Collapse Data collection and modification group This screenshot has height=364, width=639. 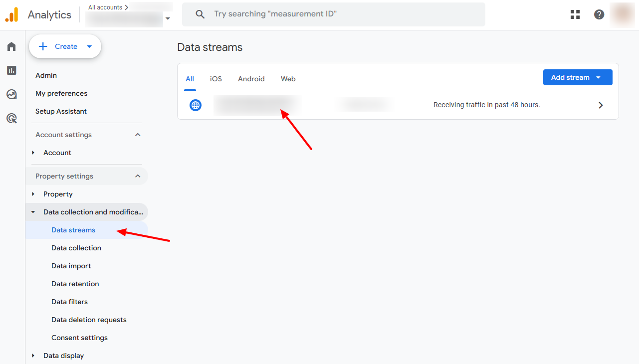pyautogui.click(x=33, y=212)
